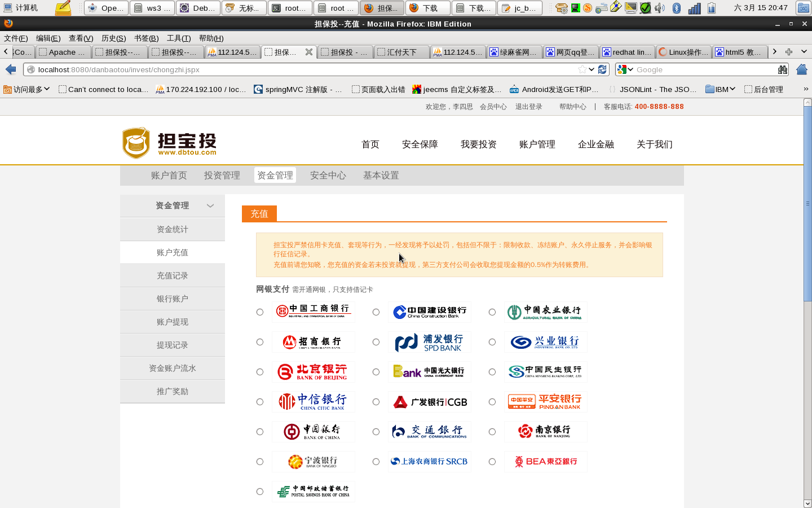This screenshot has width=812, height=508.
Task: Open the 文件 menu
Action: click(16, 38)
